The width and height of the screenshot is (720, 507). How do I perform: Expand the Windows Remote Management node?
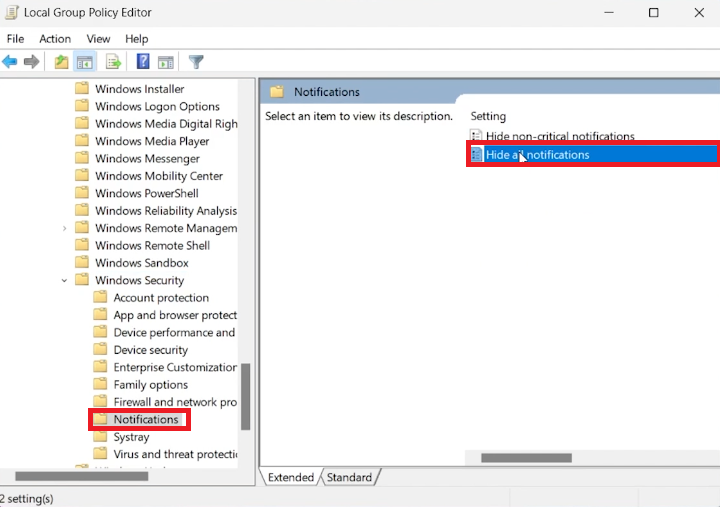64,228
